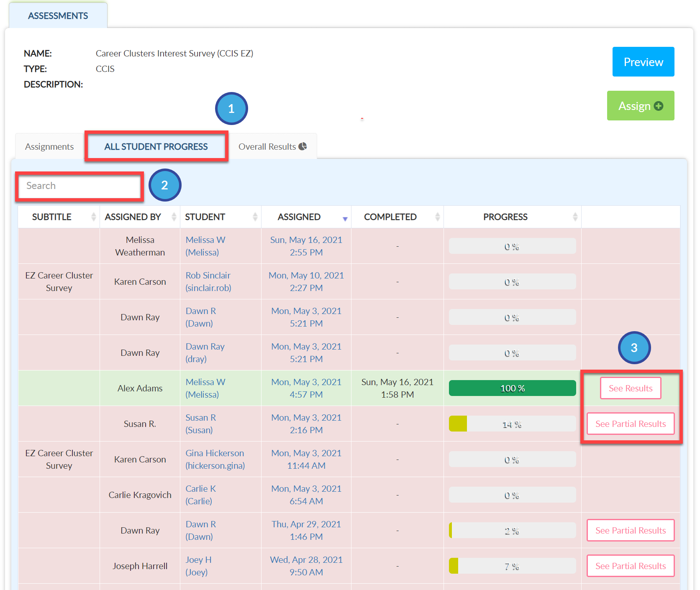See Results for Melissa W
The width and height of the screenshot is (700, 590).
click(x=631, y=388)
